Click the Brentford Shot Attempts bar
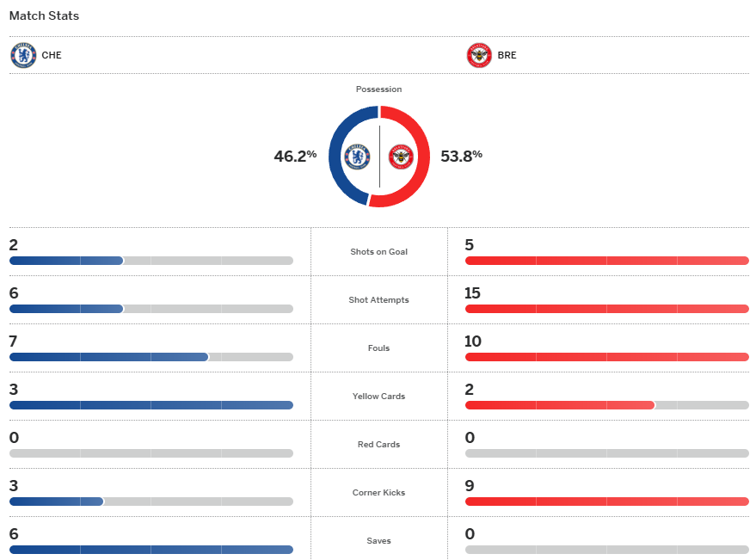The width and height of the screenshot is (756, 560). (606, 309)
